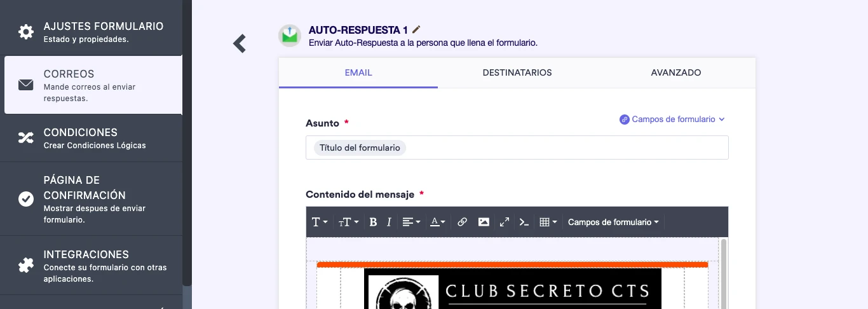The width and height of the screenshot is (868, 309).
Task: Click the puzzle piece icon for Integraciones
Action: [x=26, y=265]
